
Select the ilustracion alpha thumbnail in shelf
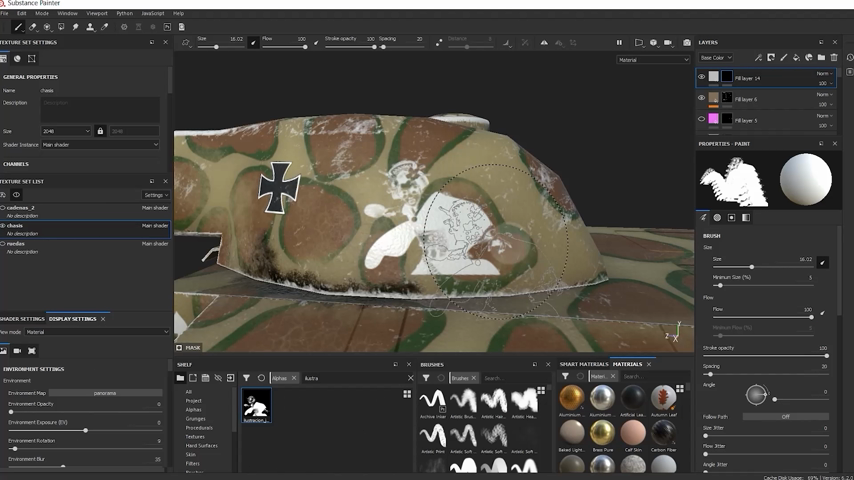pyautogui.click(x=256, y=405)
